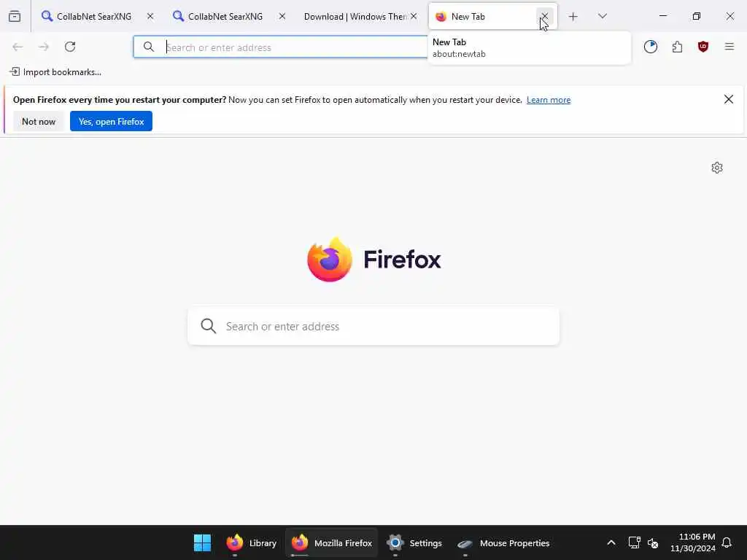Close the Download Windows Themes tab
Image resolution: width=747 pixels, height=560 pixels.
pos(414,17)
